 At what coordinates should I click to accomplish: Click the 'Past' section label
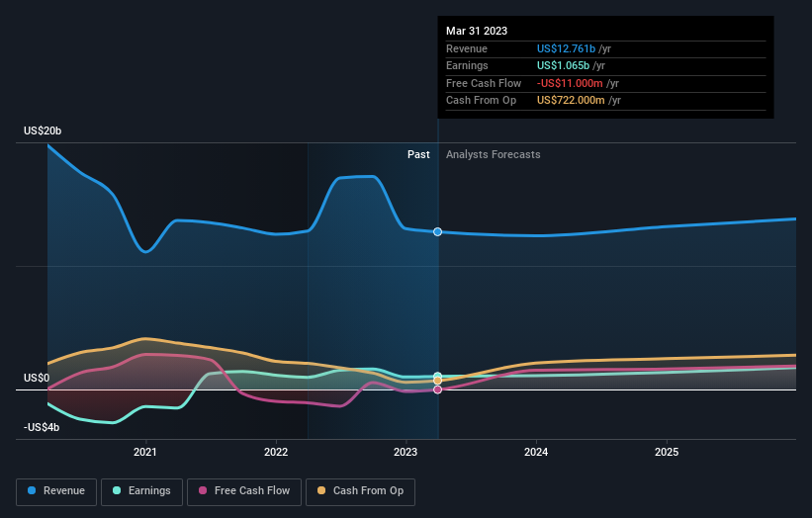click(418, 155)
